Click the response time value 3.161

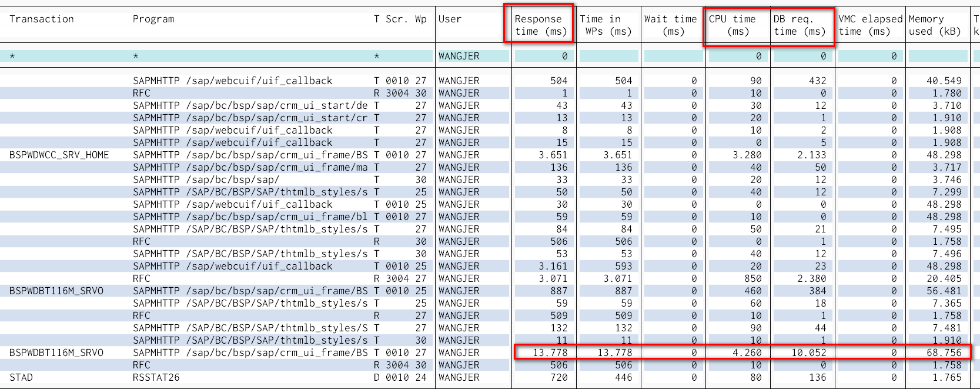tap(553, 266)
